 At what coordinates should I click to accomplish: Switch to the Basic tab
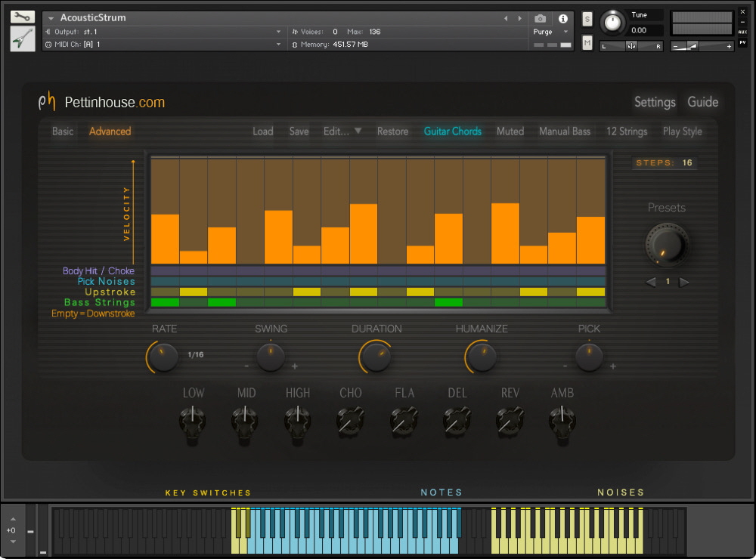(x=61, y=131)
